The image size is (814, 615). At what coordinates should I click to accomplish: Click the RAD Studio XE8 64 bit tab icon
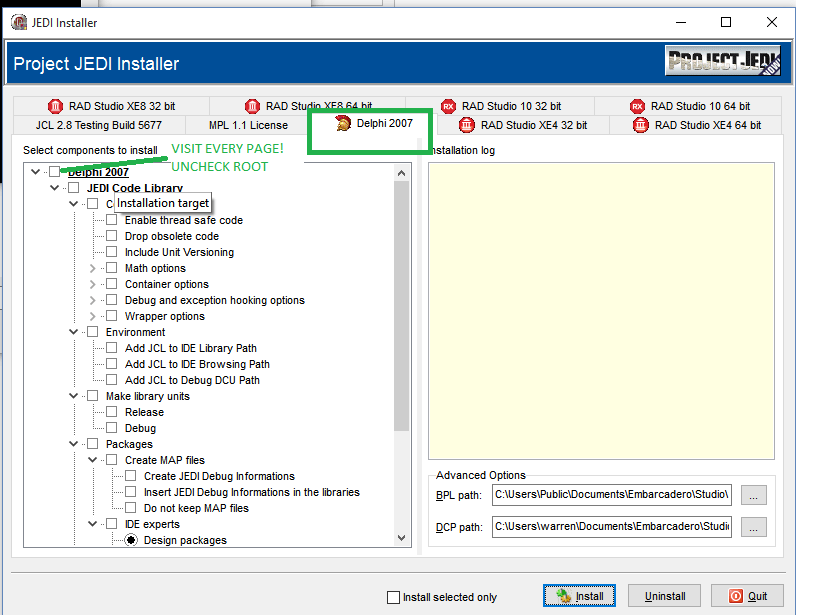coord(252,106)
